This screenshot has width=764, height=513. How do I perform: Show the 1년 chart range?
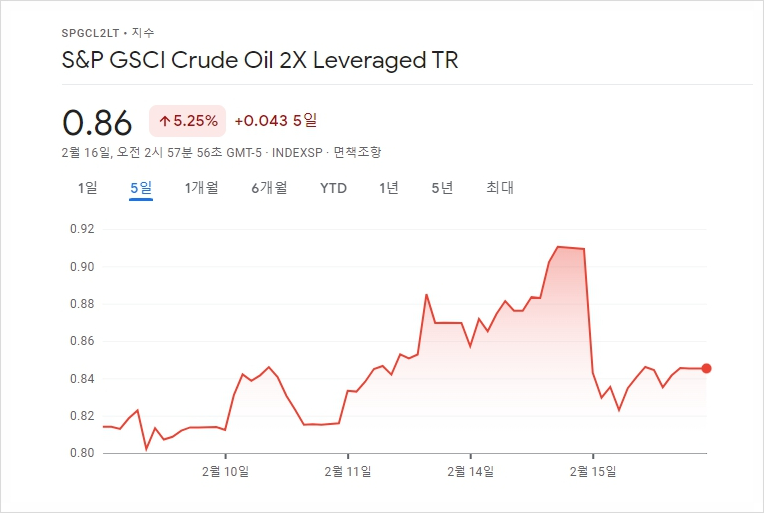pyautogui.click(x=389, y=188)
